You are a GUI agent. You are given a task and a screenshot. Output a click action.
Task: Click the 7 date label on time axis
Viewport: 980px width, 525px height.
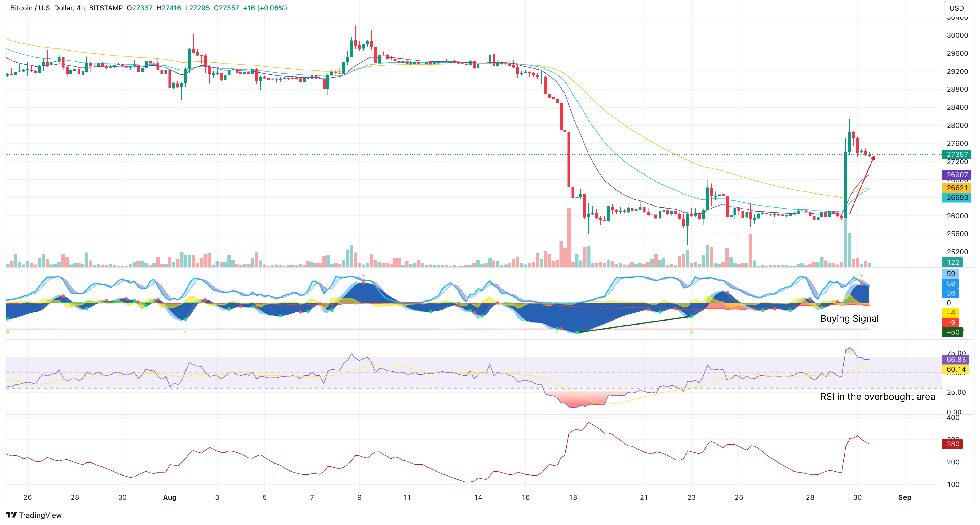pyautogui.click(x=312, y=497)
